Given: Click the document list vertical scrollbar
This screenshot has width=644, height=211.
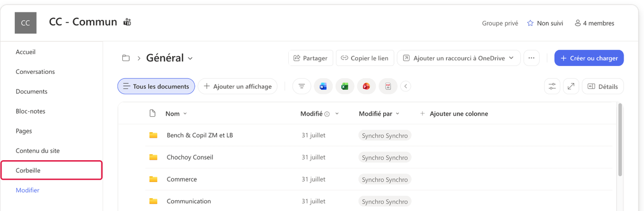Looking at the screenshot, I should pos(620,140).
